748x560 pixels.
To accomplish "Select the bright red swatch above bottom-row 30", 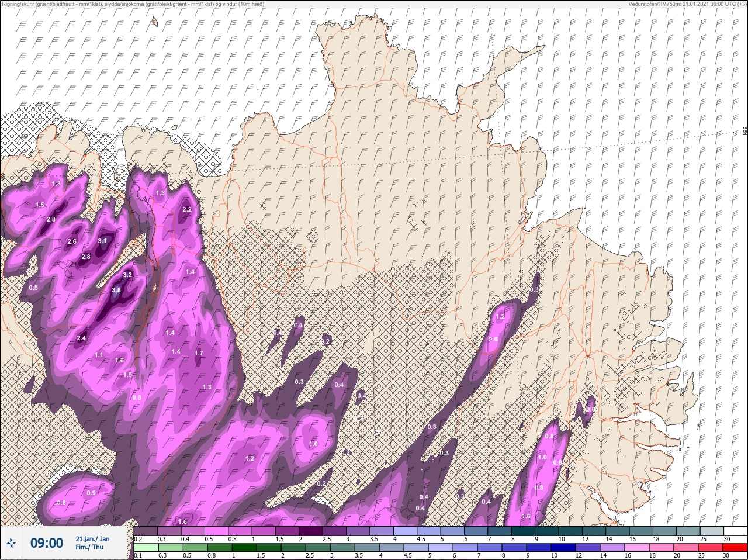I will [735, 548].
